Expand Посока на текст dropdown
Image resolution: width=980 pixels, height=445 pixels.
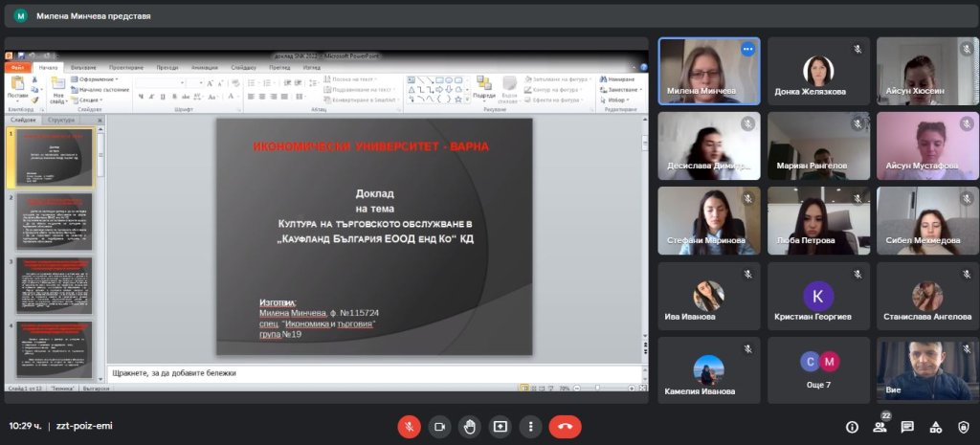click(350, 79)
